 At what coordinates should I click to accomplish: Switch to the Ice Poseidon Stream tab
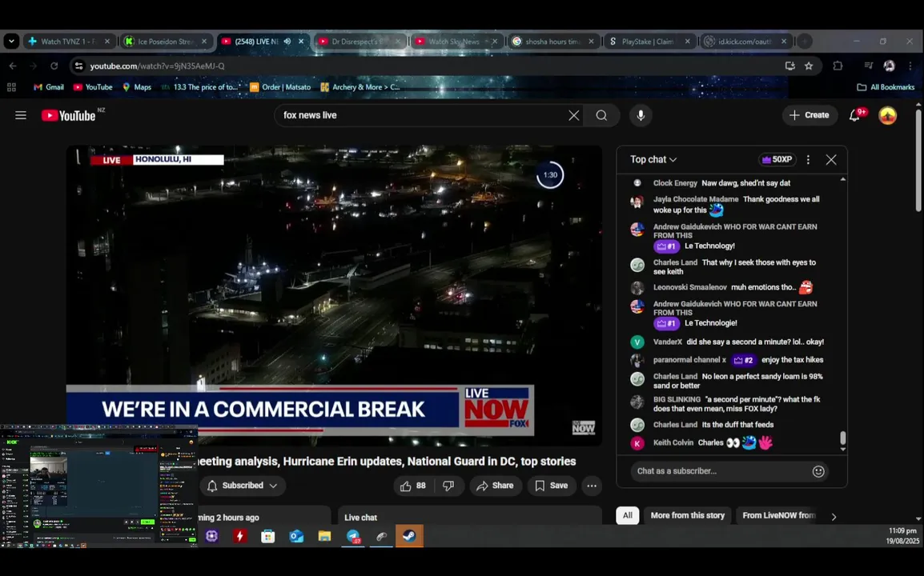pos(166,42)
